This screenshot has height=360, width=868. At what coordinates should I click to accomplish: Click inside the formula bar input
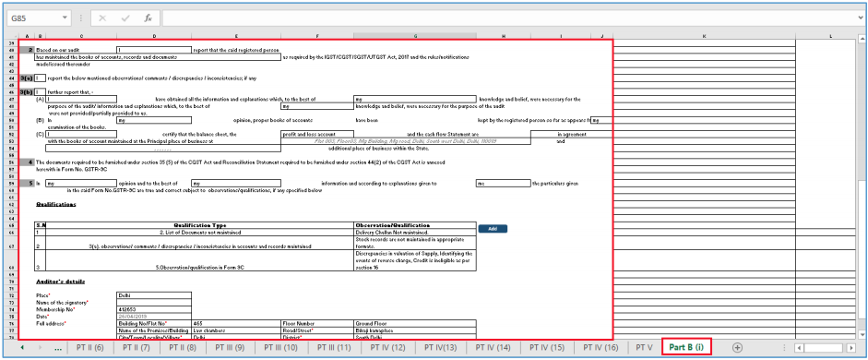pos(507,18)
